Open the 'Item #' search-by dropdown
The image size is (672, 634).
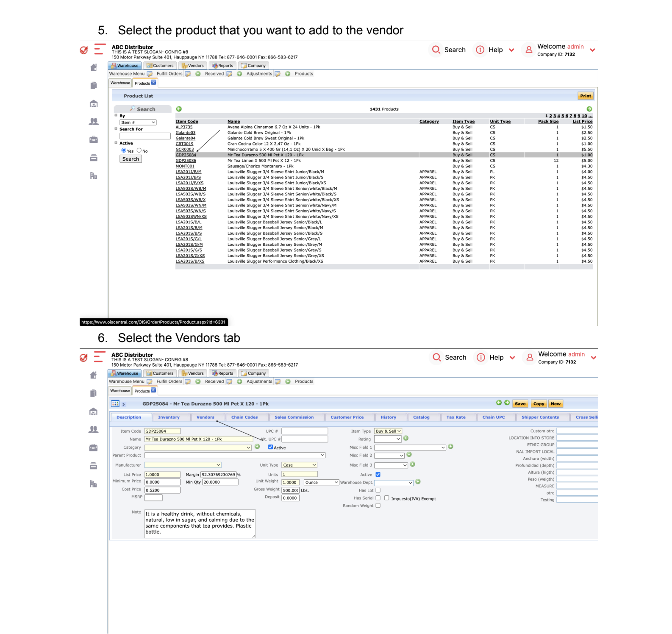[138, 122]
